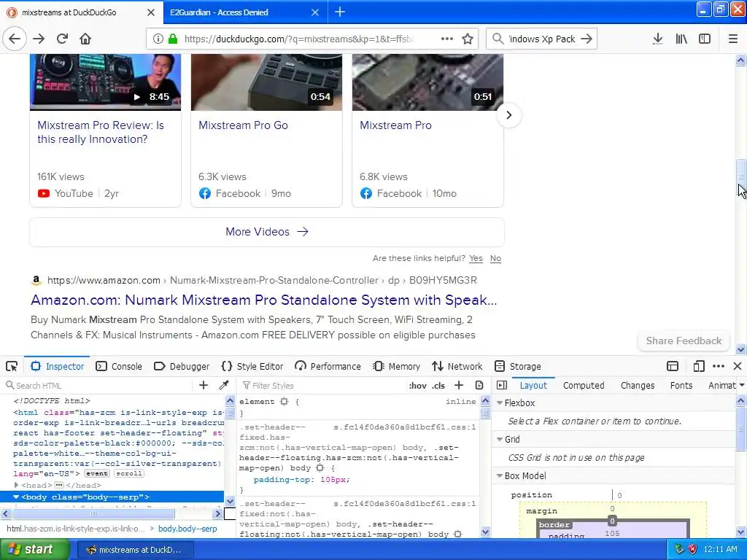Collapse the Flexbox section
This screenshot has width=747, height=560.
[500, 402]
